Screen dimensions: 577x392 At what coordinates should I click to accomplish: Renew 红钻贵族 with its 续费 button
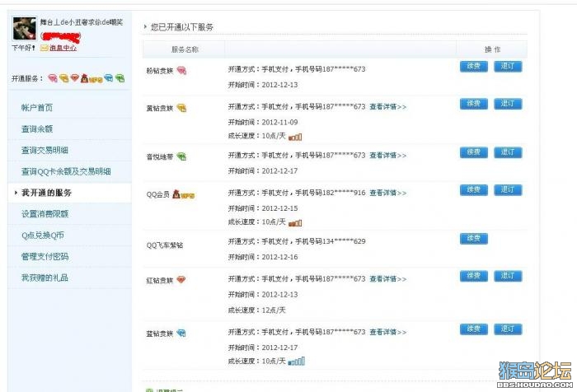click(x=474, y=276)
